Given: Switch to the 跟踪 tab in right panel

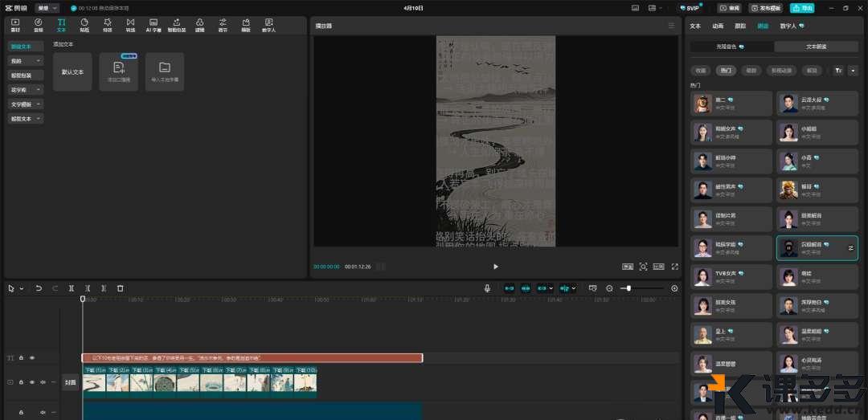Looking at the screenshot, I should [x=740, y=26].
